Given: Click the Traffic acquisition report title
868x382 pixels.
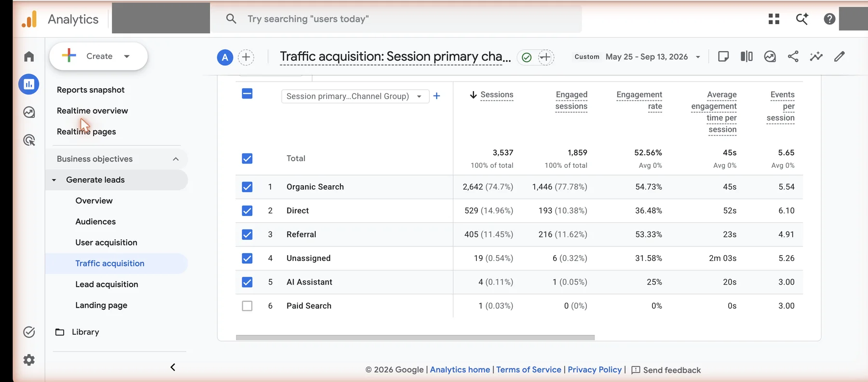Looking at the screenshot, I should pyautogui.click(x=395, y=57).
